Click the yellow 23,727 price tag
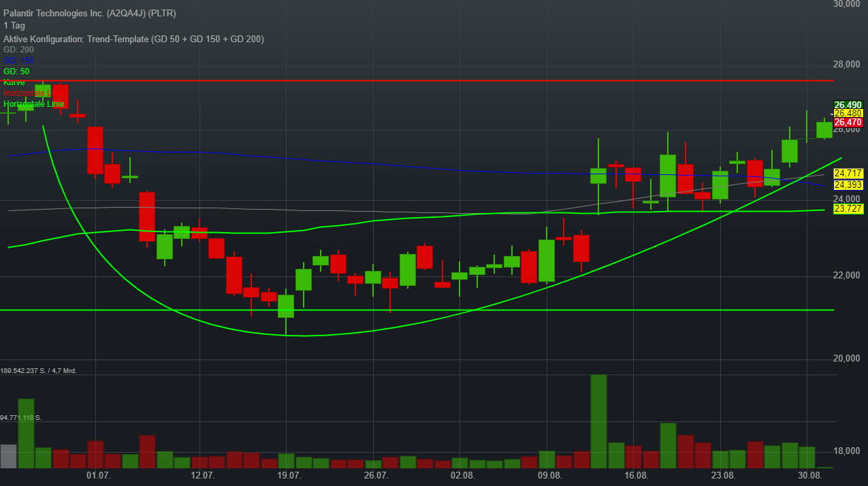The height and width of the screenshot is (486, 868). [x=848, y=210]
